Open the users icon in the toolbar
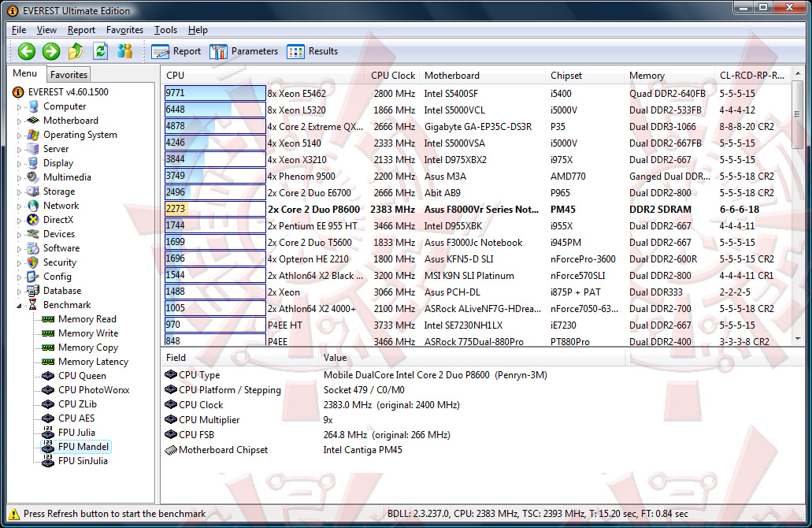 click(x=124, y=50)
